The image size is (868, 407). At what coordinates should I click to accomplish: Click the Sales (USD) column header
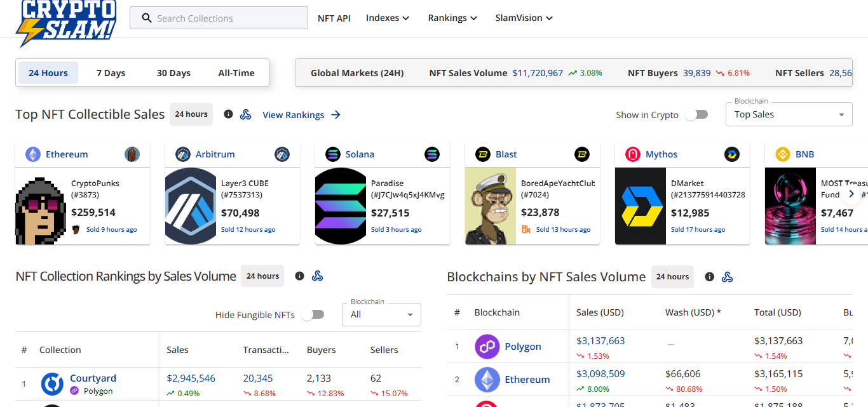tap(600, 312)
